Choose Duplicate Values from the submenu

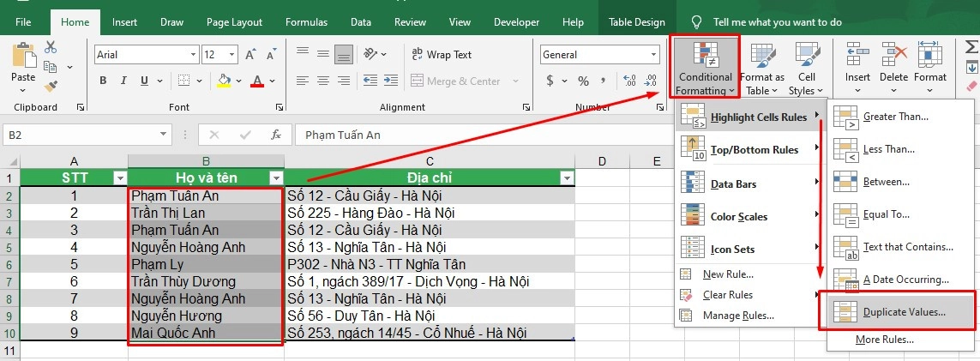coord(904,312)
